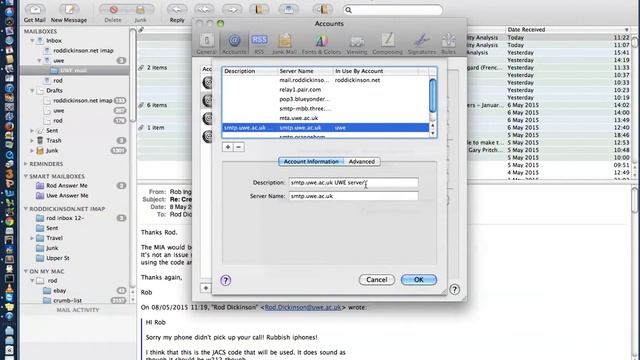This screenshot has width=640, height=360.
Task: Select relay1.pair.com server row
Action: (326, 90)
